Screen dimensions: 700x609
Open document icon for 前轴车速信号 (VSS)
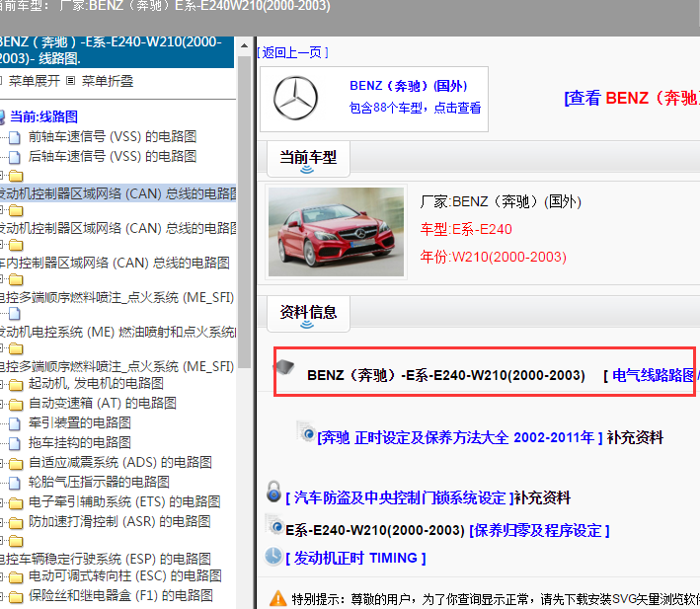pos(15,137)
